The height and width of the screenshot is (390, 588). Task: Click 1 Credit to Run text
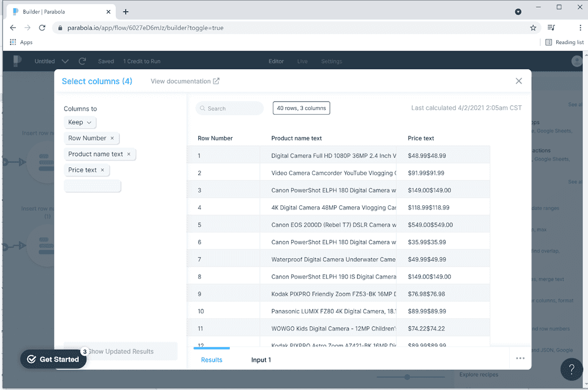(x=142, y=61)
